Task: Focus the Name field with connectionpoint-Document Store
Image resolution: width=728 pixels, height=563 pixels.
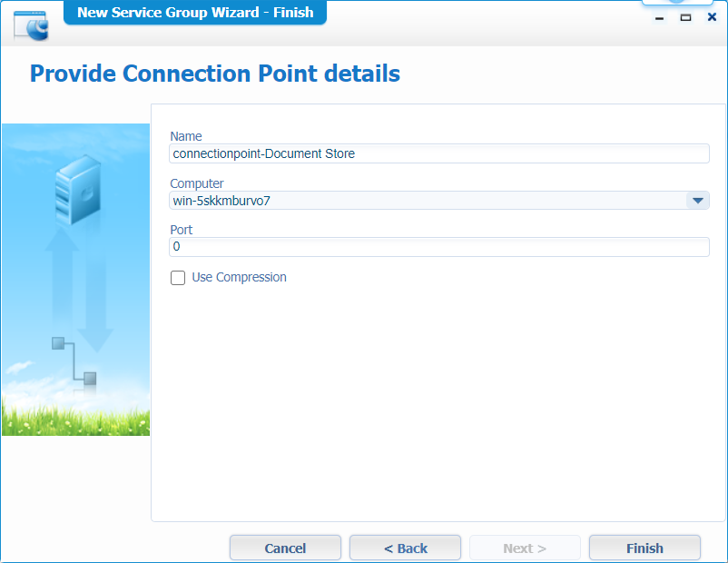Action: coord(438,153)
